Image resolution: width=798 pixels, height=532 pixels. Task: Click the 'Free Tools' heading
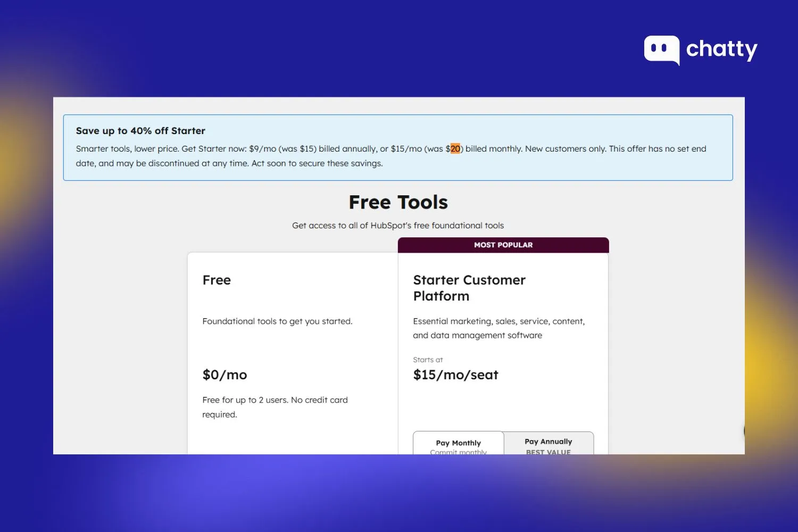[398, 202]
